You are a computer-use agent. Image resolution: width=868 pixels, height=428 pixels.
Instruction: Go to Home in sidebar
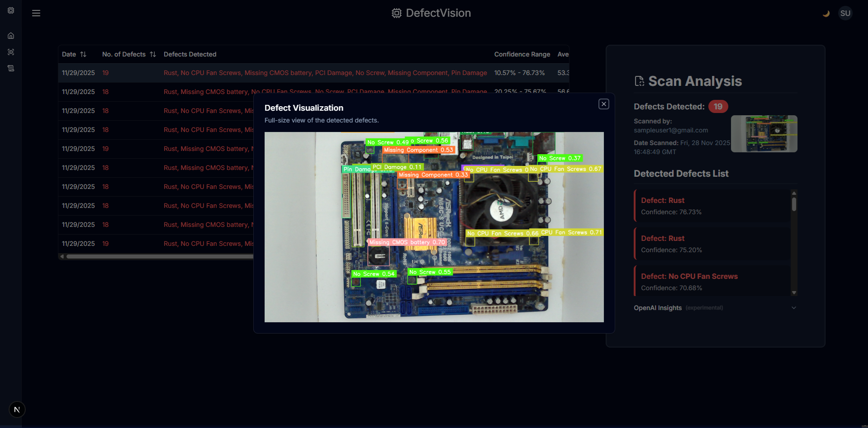pyautogui.click(x=11, y=36)
